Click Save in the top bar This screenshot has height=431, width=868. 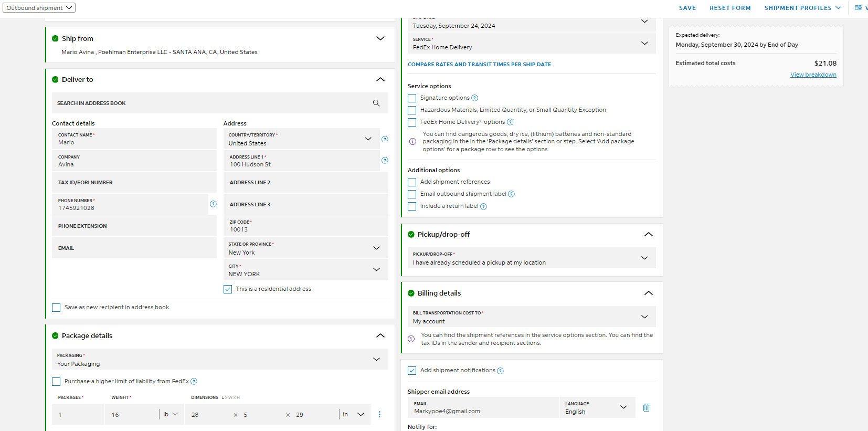[687, 8]
